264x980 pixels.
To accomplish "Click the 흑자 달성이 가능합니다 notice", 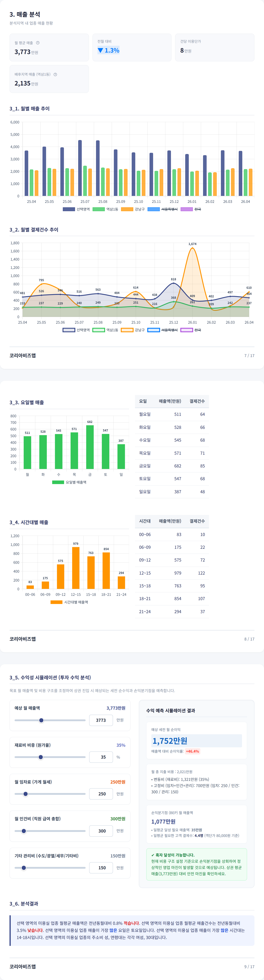I will pos(197,864).
